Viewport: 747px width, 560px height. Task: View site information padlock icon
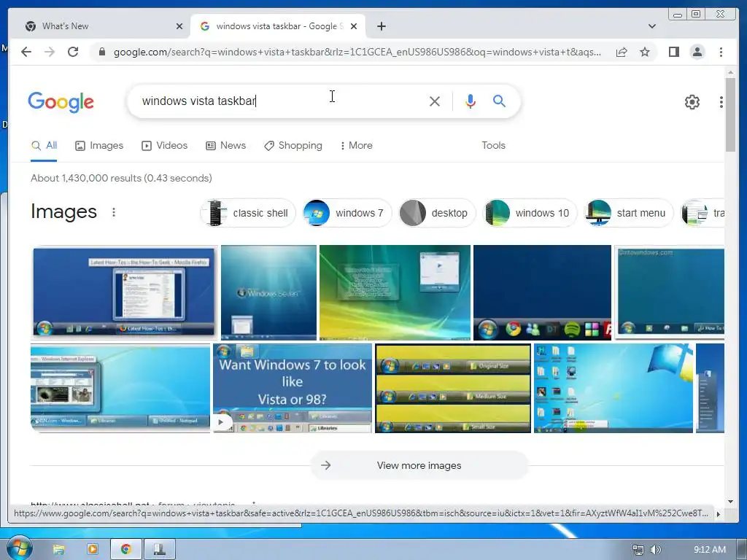101,52
